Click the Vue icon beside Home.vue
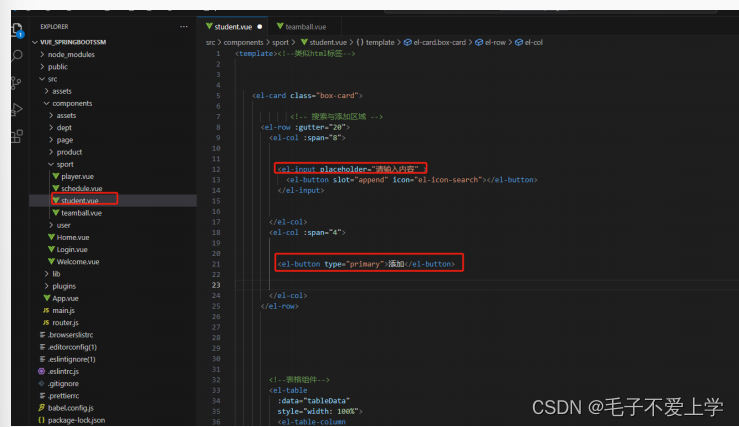 pos(51,237)
